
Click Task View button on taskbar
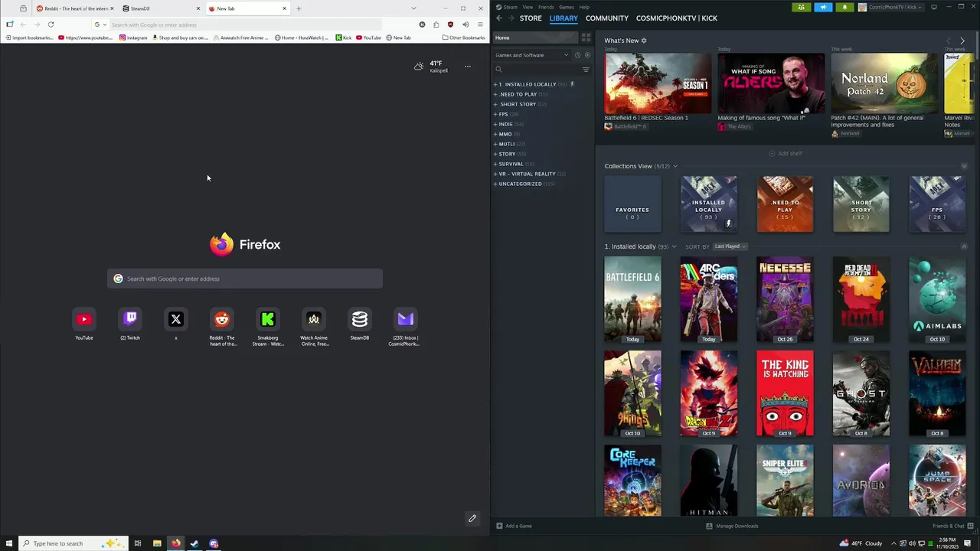(138, 543)
